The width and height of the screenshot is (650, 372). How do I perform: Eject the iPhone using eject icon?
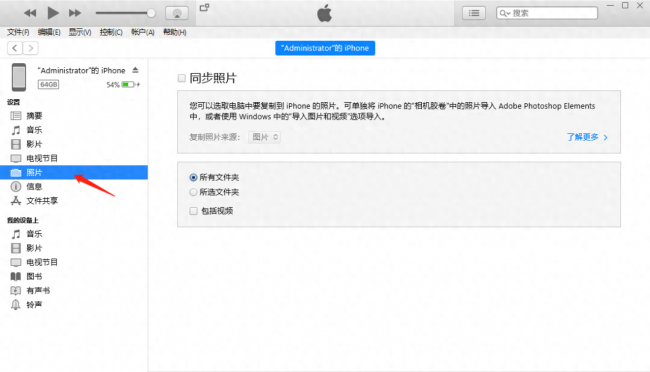tap(136, 70)
